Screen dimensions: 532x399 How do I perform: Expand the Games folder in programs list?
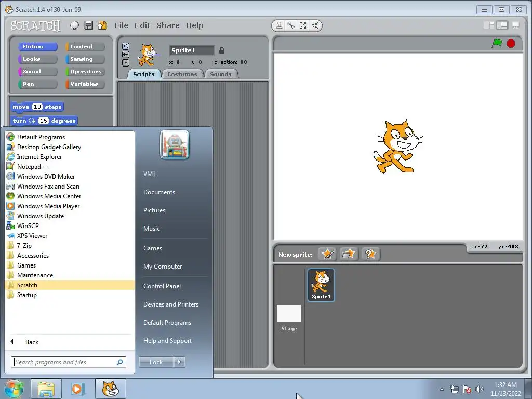[x=70, y=265]
